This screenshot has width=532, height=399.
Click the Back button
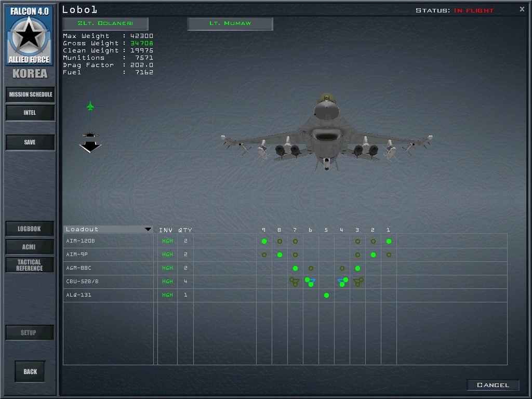click(x=30, y=372)
